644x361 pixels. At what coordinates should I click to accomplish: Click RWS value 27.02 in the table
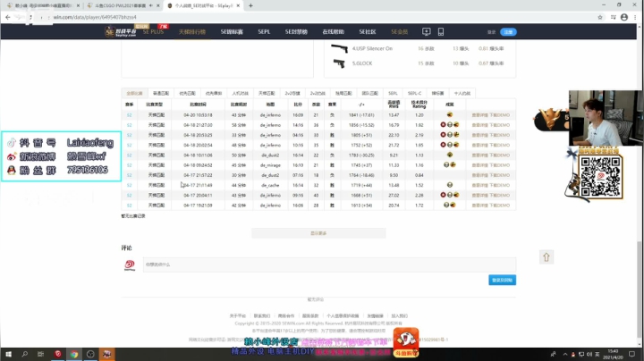point(394,196)
